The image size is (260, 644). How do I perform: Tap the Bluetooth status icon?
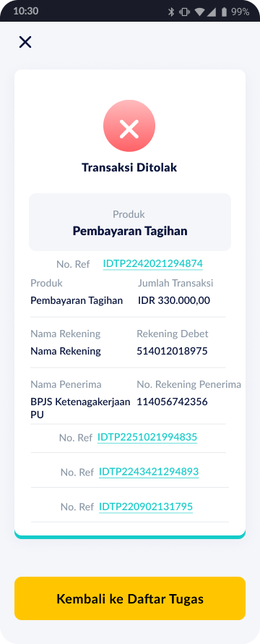coord(171,12)
